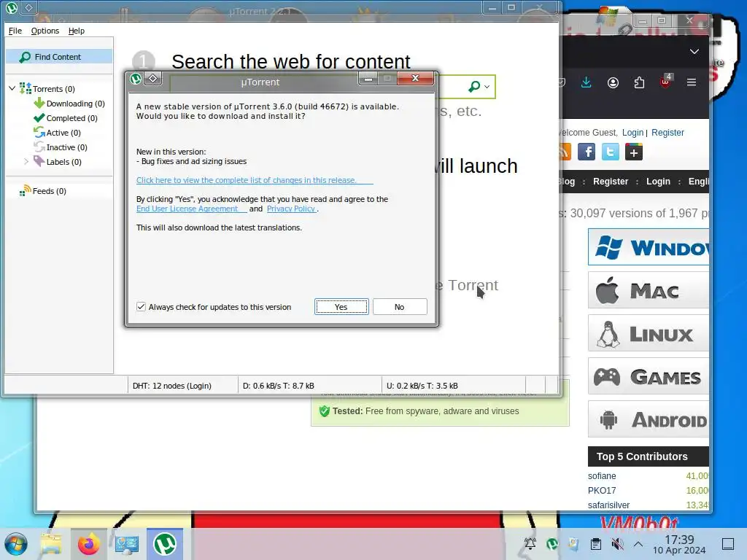Open contributor safarisilver's profile
Viewport: 747px width, 560px height.
608,505
